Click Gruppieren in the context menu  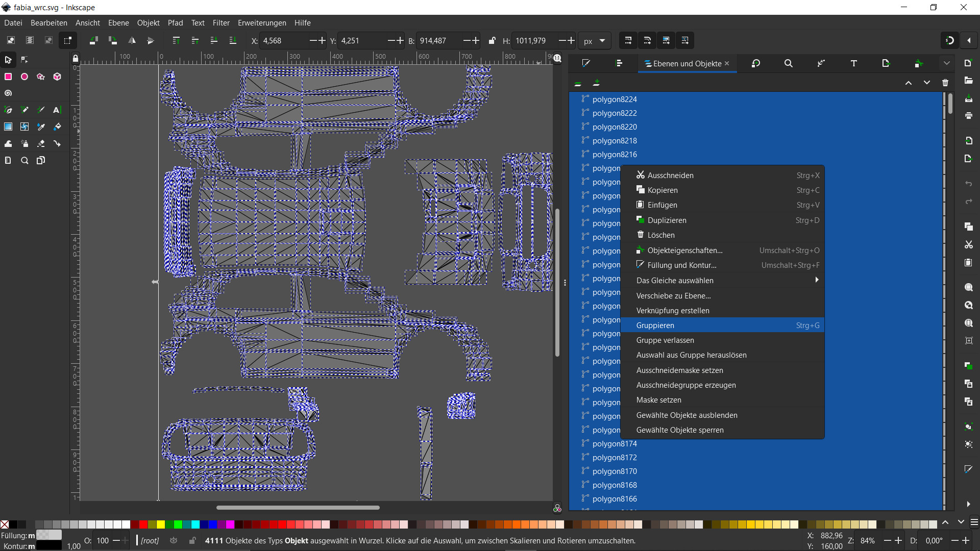coord(654,325)
